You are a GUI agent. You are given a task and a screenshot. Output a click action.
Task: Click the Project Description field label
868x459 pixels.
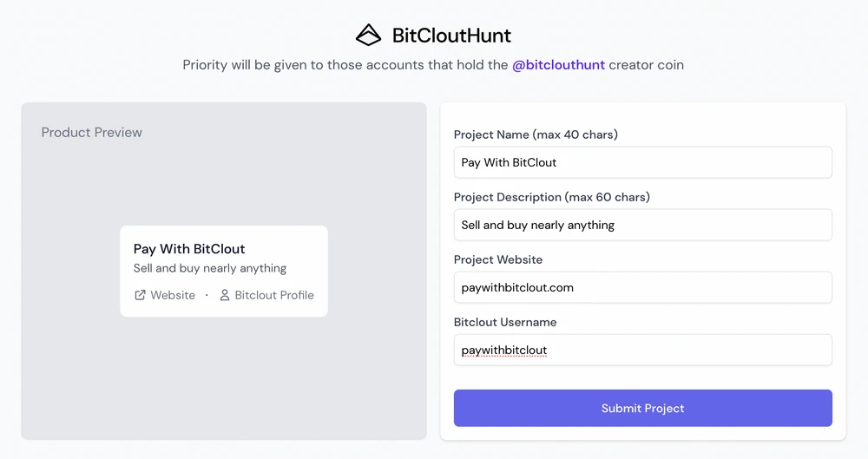tap(551, 197)
